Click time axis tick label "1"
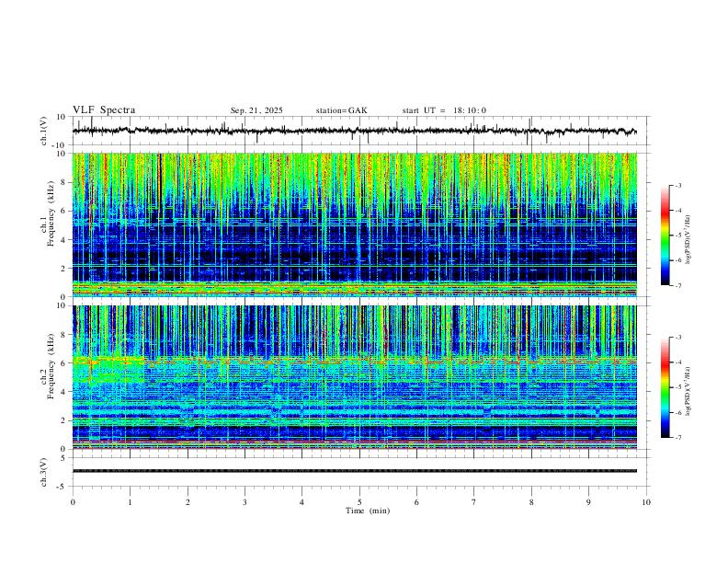 tap(130, 502)
